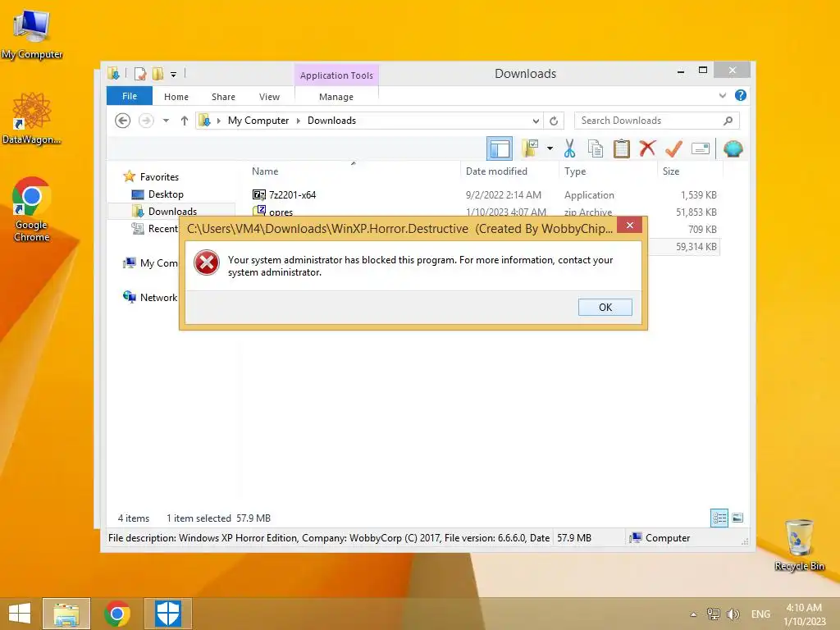The height and width of the screenshot is (630, 840).
Task: Select the 7z2201-x64 file
Action: [292, 195]
